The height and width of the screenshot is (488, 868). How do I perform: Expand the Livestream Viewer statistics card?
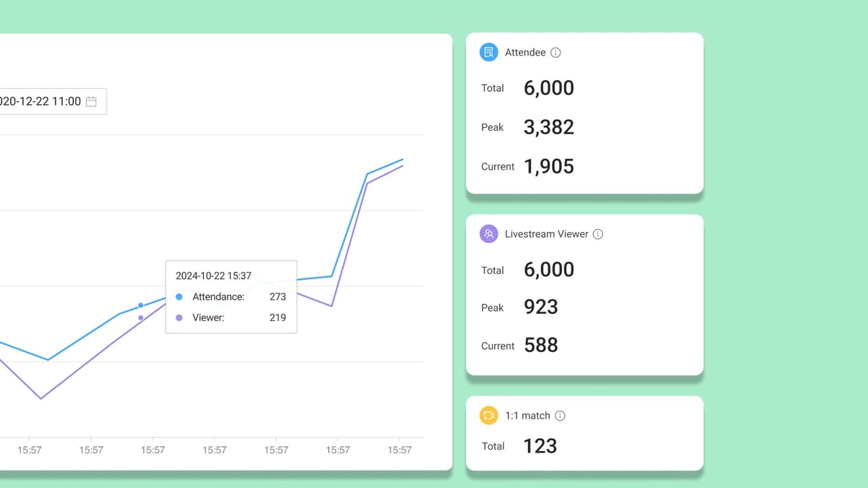[x=584, y=294]
